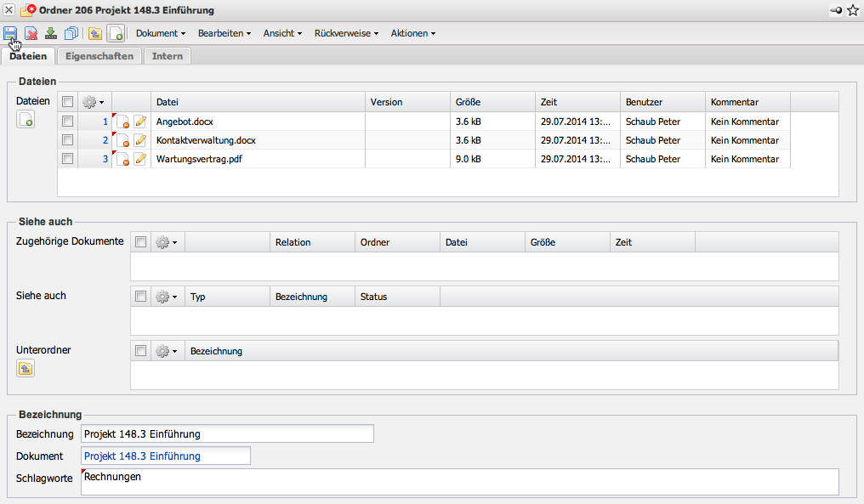Open the gear dropdown in Unterordner table
Viewport: 864px width, 504px height.
tap(167, 351)
